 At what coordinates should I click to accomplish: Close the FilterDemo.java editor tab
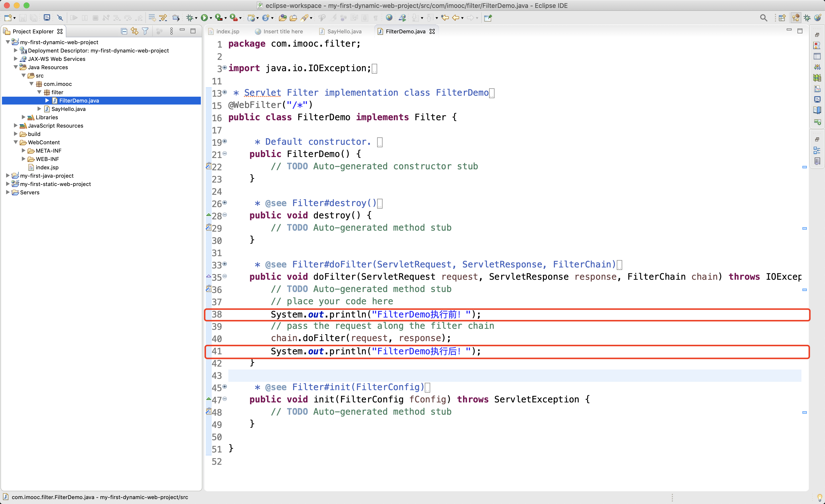tap(432, 31)
